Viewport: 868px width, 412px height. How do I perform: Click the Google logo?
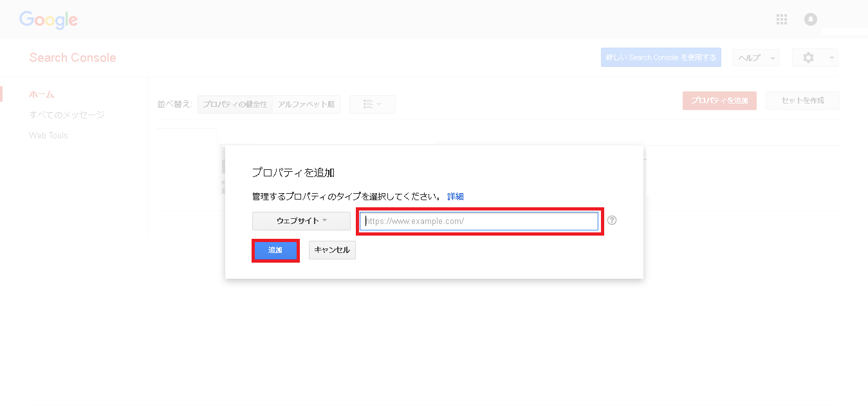[48, 20]
